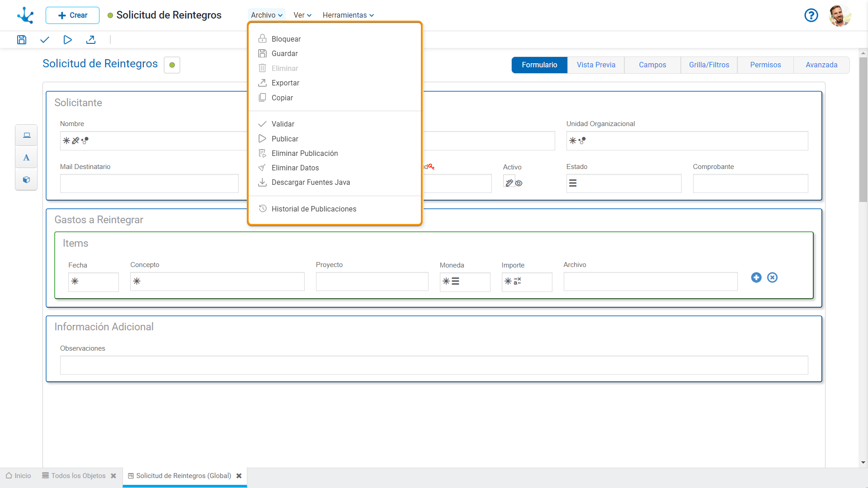Switch to the Vista Previa tab
Image resolution: width=868 pixels, height=488 pixels.
coord(596,65)
